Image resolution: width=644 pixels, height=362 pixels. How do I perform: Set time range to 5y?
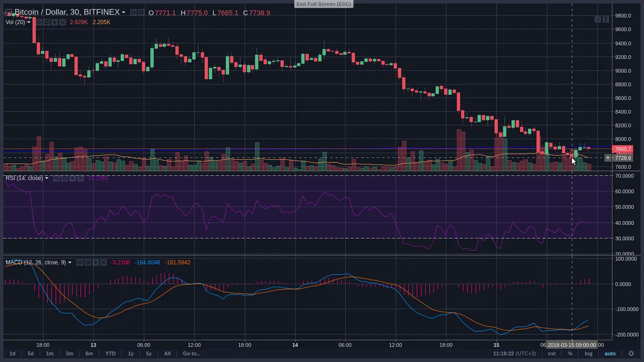click(x=149, y=353)
